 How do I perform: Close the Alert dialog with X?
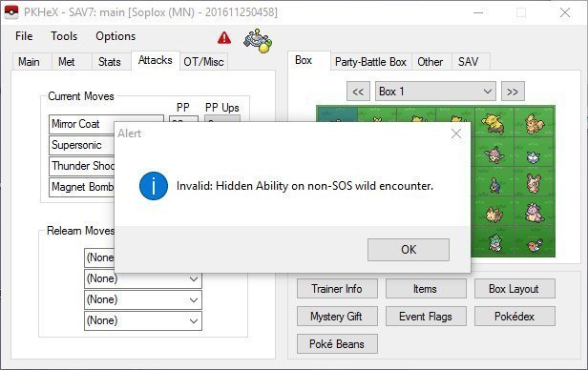point(456,134)
